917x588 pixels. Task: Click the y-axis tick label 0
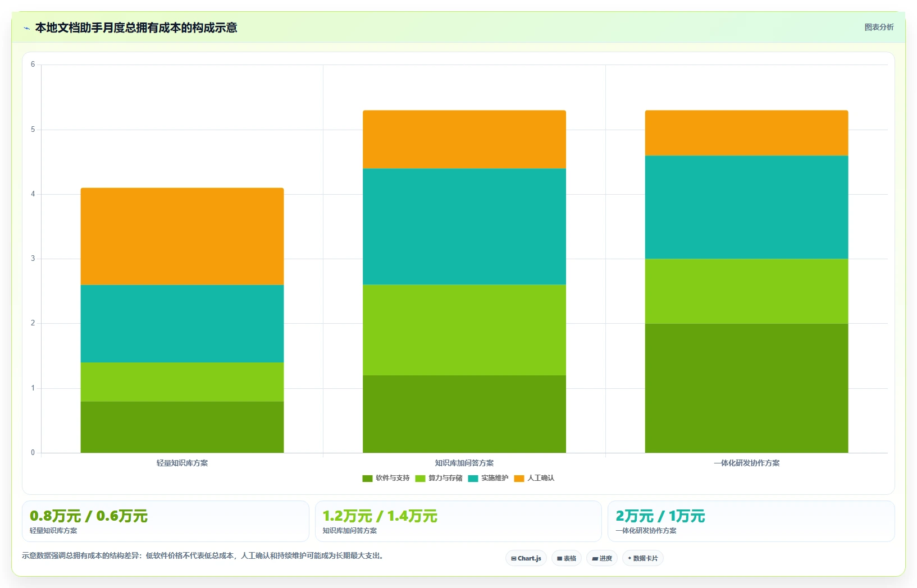pos(33,453)
